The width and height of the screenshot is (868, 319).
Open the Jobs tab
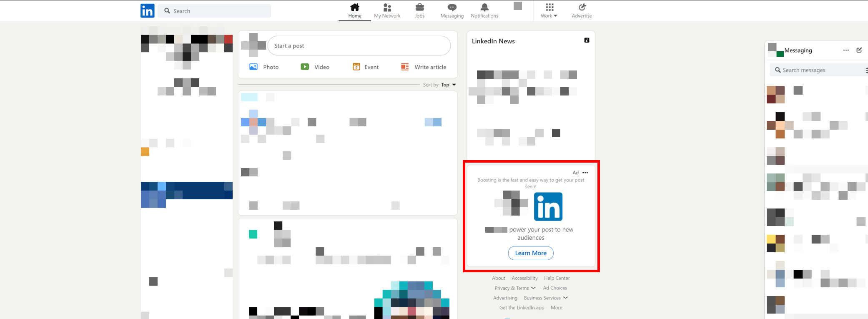point(420,11)
